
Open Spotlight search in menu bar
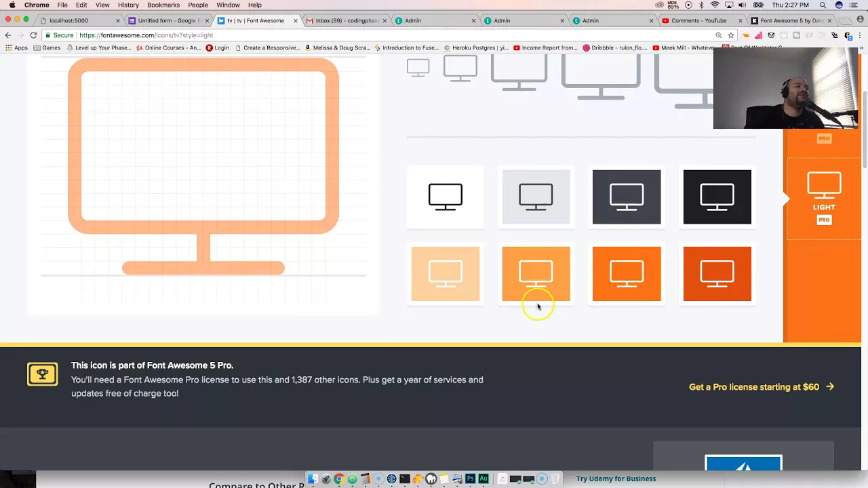[823, 5]
